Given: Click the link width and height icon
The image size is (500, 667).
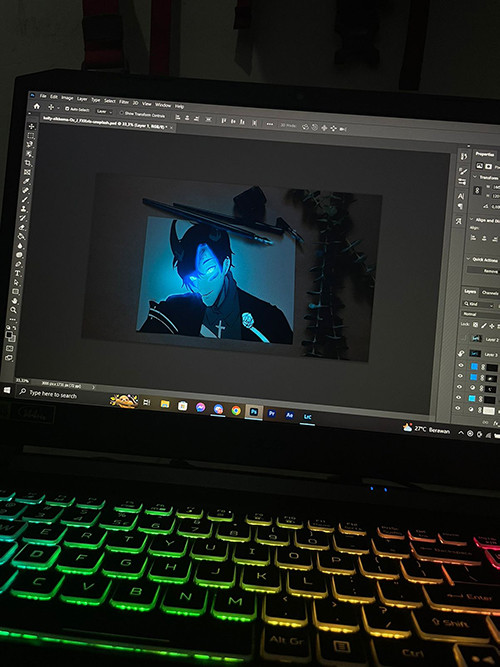Looking at the screenshot, I should [477, 191].
